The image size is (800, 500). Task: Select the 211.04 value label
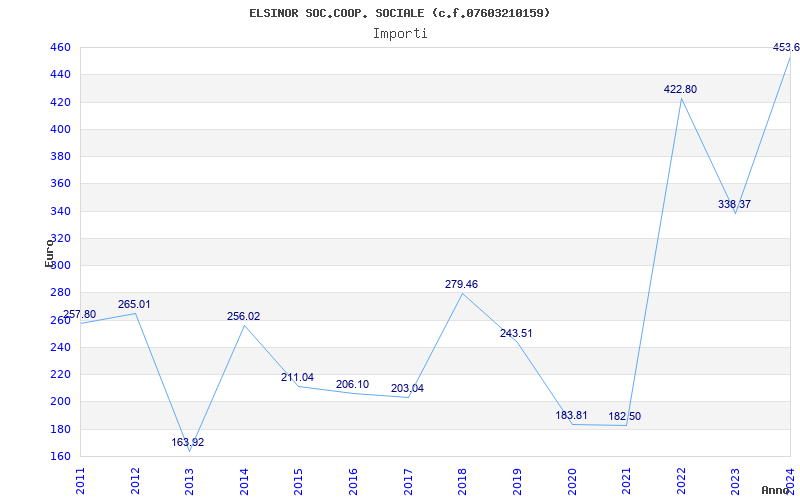(297, 378)
